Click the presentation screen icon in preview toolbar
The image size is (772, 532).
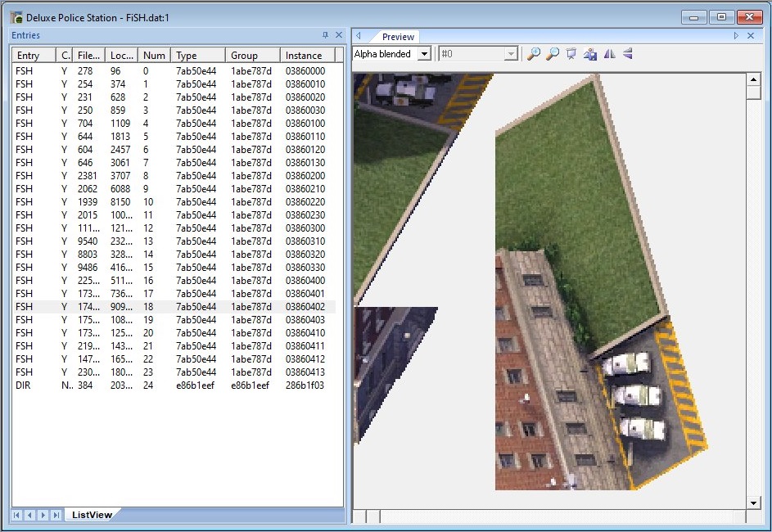[x=571, y=54]
